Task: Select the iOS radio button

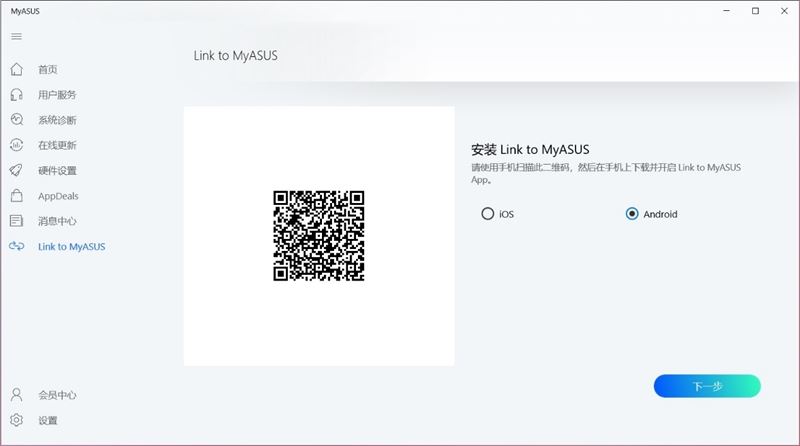Action: click(488, 213)
